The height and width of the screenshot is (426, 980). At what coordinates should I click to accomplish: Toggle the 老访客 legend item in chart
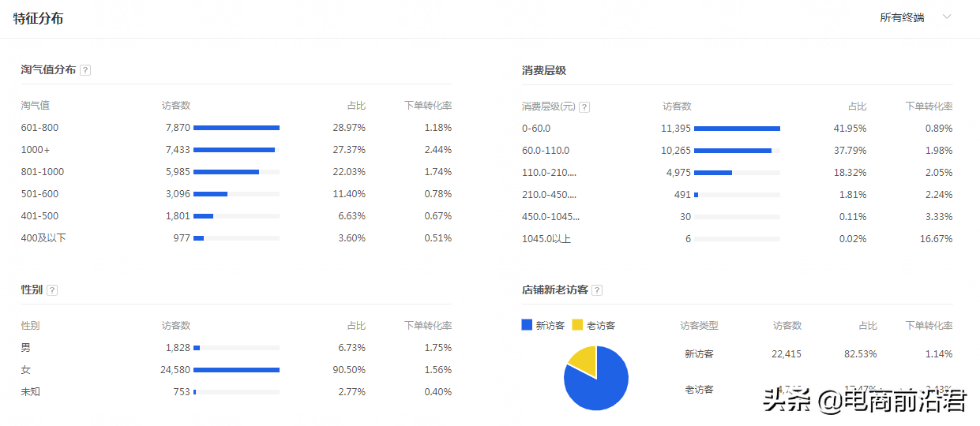(x=593, y=325)
